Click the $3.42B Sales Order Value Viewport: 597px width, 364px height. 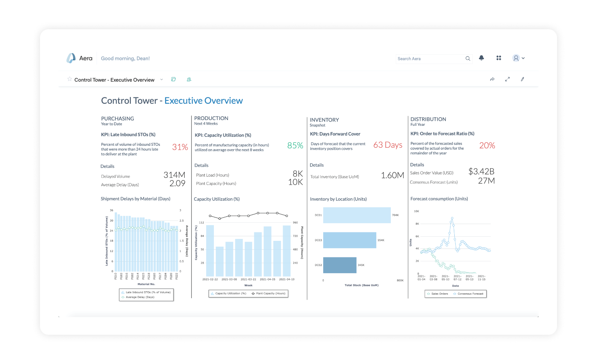click(481, 172)
